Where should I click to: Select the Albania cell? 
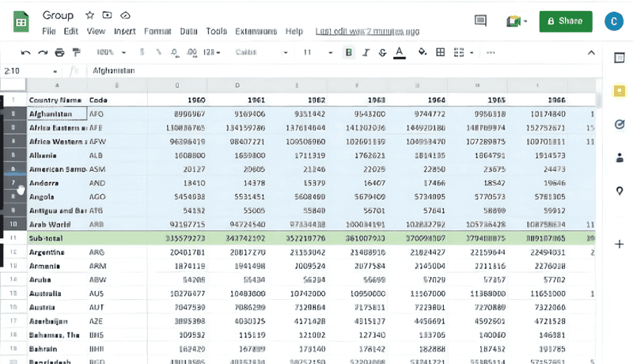[x=57, y=155]
